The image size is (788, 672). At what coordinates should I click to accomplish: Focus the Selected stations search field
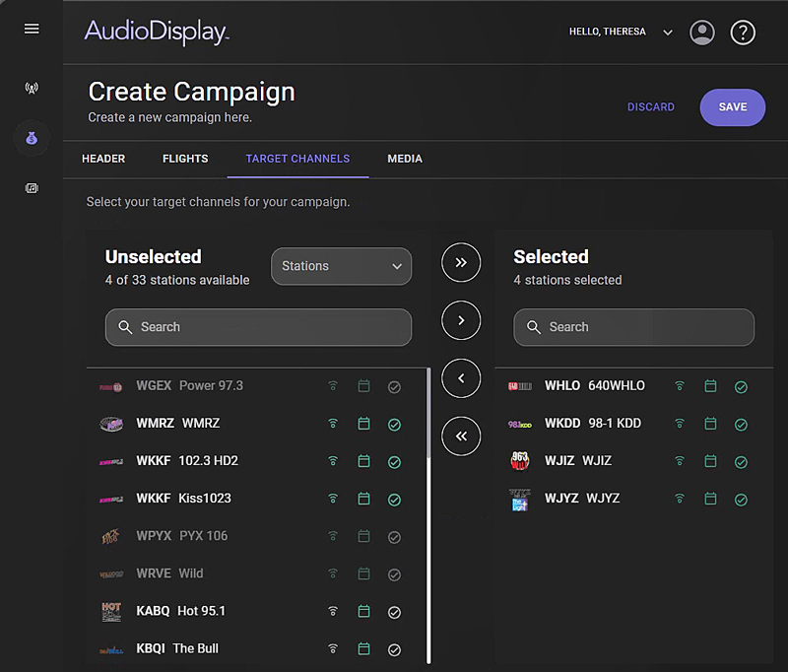(633, 327)
